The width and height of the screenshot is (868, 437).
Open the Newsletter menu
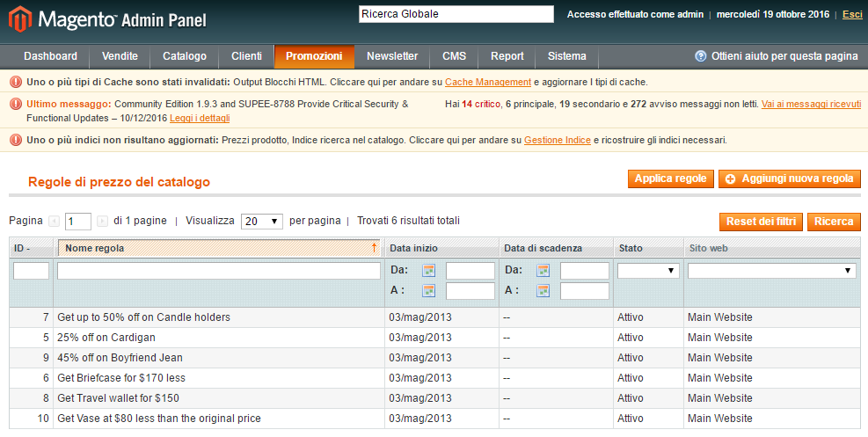392,56
